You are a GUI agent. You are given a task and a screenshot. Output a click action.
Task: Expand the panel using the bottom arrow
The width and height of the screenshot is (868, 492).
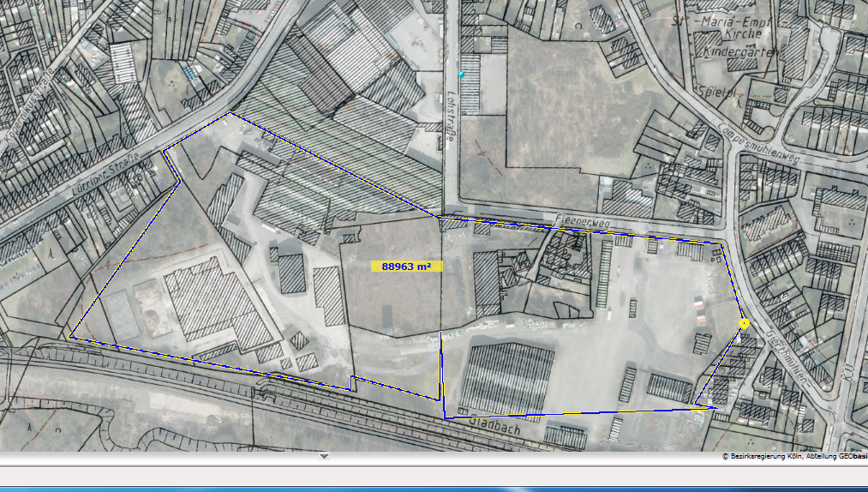point(324,457)
